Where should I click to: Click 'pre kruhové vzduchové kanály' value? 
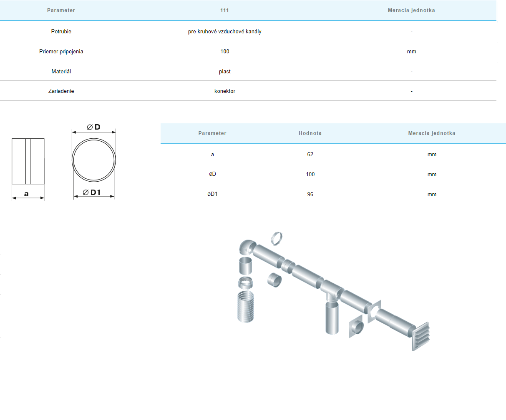tap(224, 32)
